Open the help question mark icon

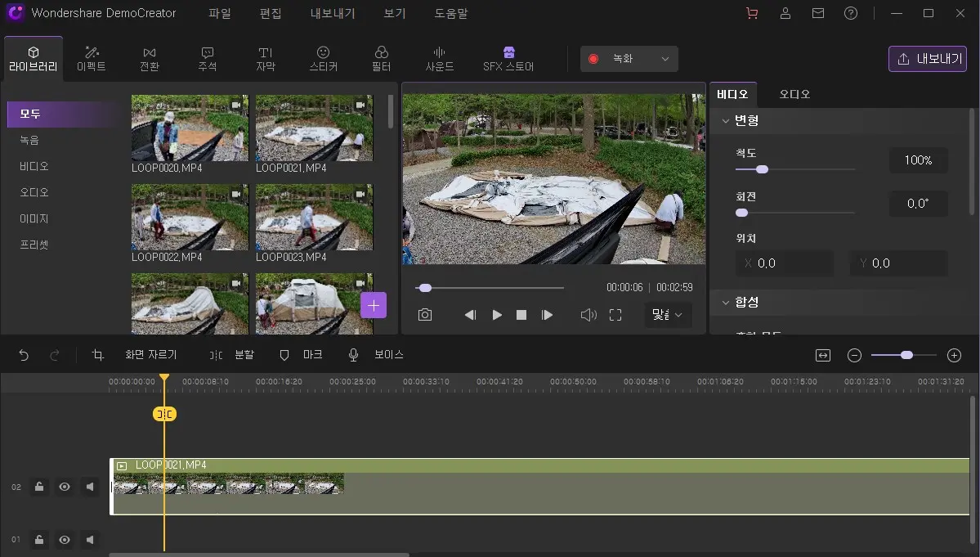851,13
